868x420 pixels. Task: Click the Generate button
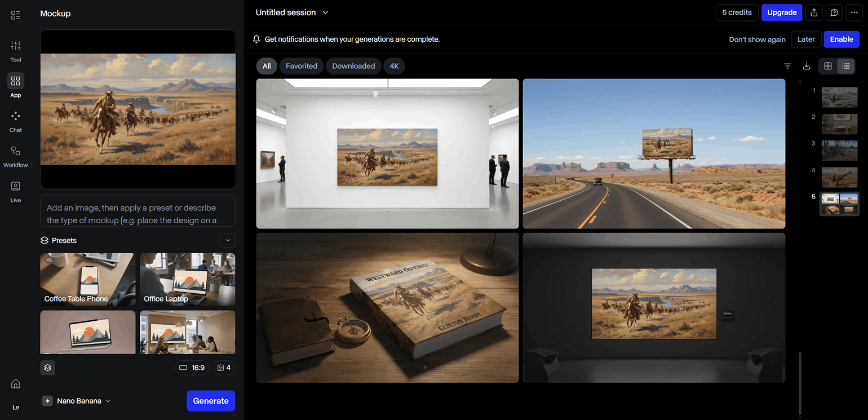pyautogui.click(x=211, y=401)
